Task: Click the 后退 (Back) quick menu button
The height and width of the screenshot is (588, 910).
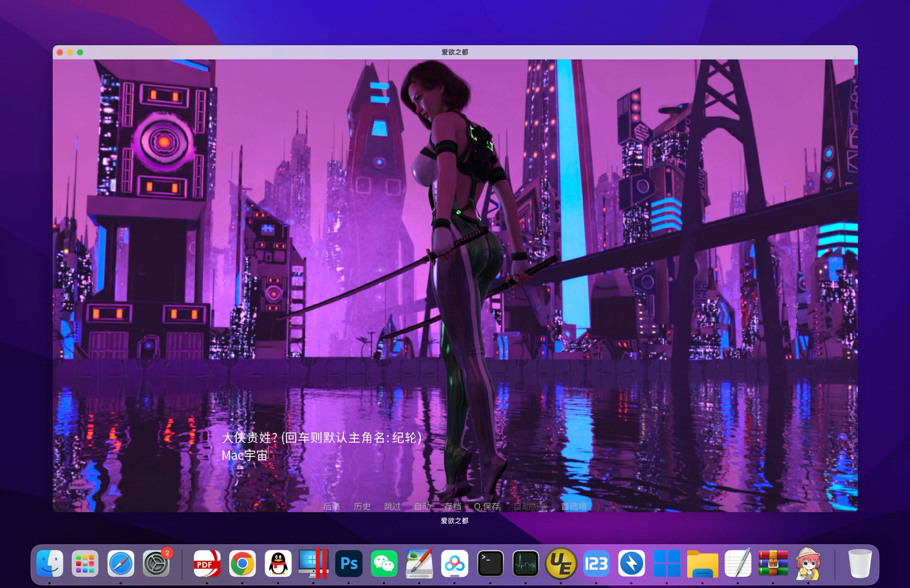Action: pos(331,506)
